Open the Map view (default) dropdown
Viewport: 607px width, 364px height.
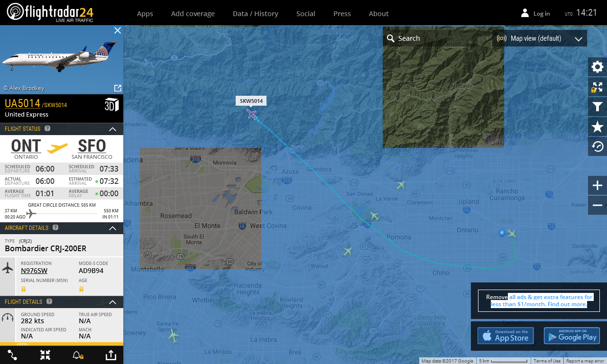pos(540,38)
